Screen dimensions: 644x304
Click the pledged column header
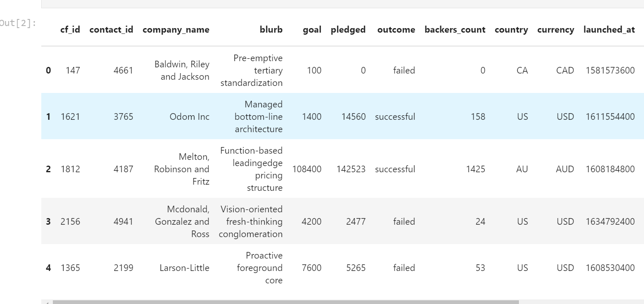click(x=348, y=29)
